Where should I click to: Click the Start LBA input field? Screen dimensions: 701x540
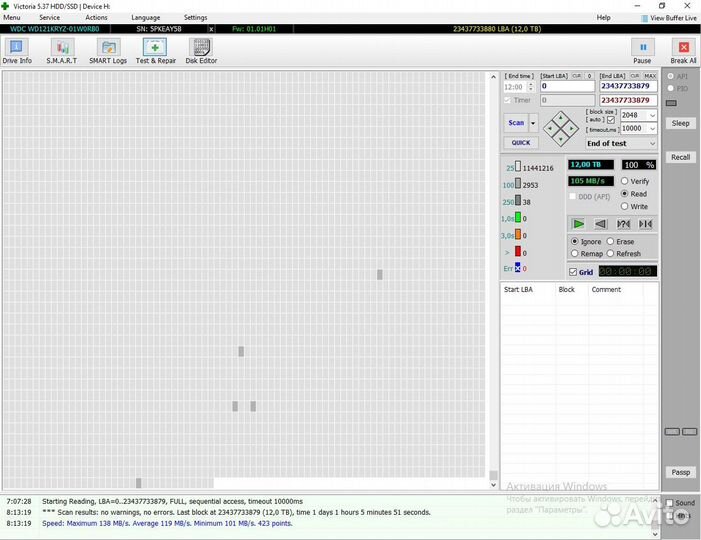[567, 86]
